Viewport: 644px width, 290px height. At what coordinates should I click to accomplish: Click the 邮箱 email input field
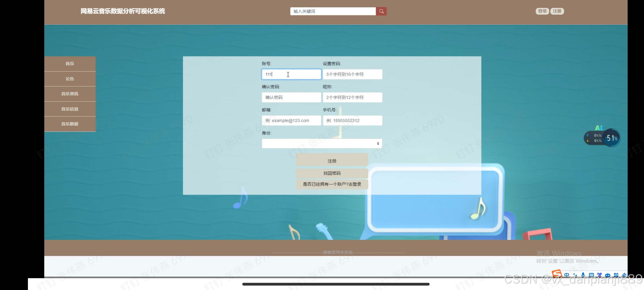pos(291,121)
